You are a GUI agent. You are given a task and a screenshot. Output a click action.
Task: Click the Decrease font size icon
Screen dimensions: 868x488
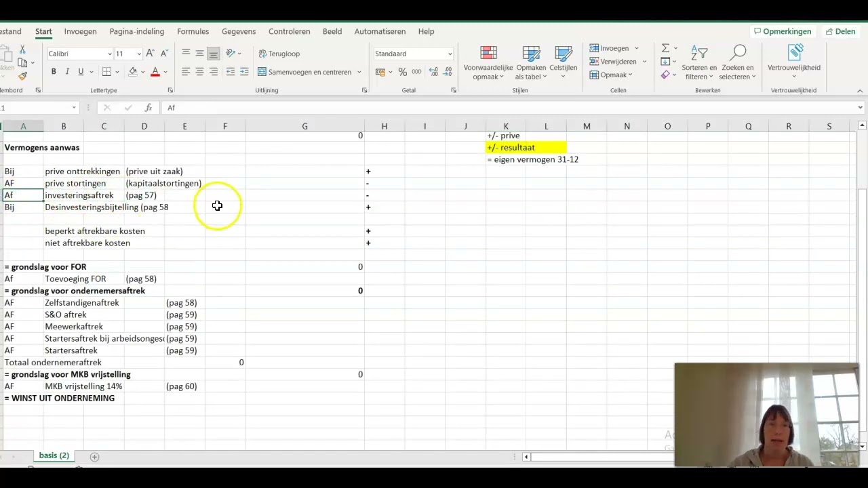click(x=164, y=54)
